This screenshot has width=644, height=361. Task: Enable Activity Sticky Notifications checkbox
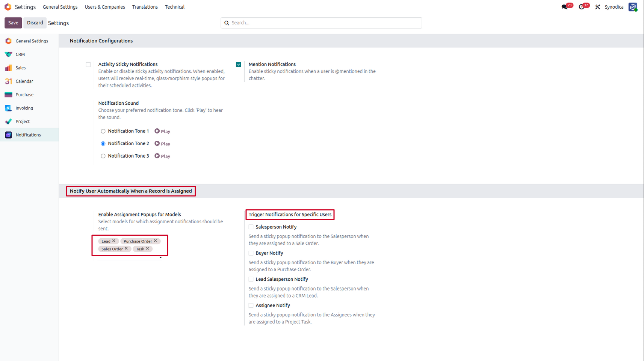88,65
